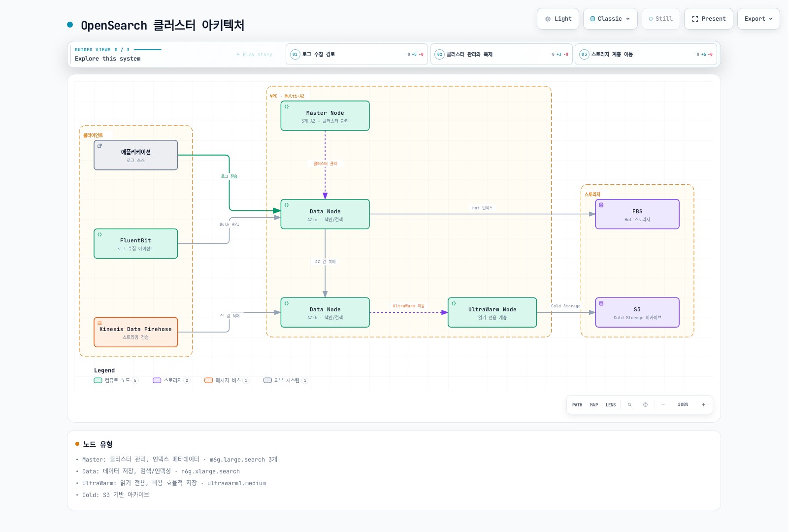This screenshot has height=532, width=788.
Task: Zoom out with the minus icon
Action: coord(663,405)
